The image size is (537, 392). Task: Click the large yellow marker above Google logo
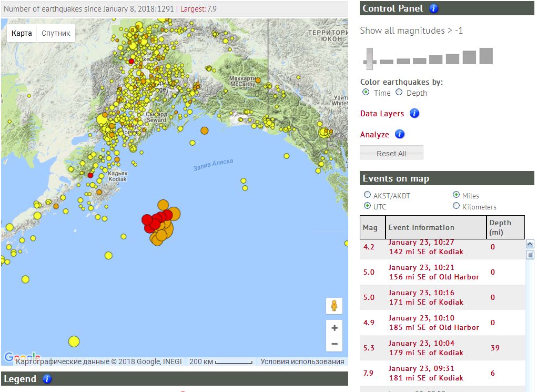(x=74, y=341)
